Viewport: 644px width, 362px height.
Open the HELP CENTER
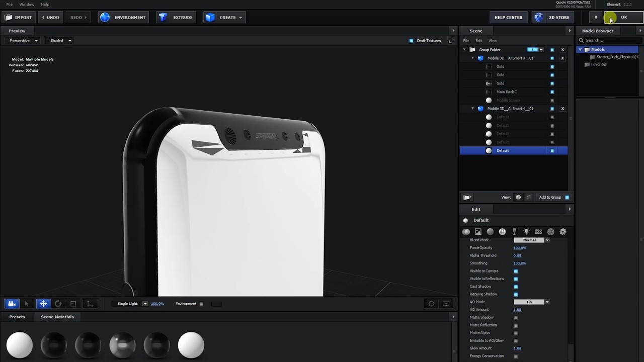508,17
